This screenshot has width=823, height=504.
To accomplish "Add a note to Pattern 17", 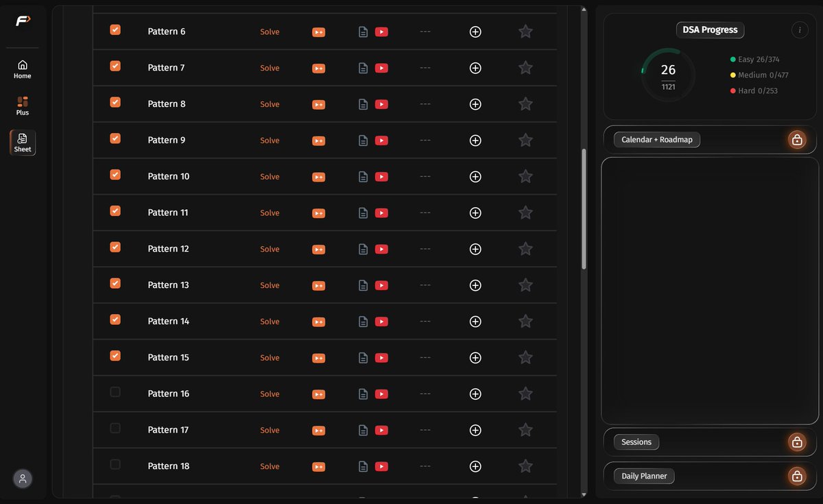I will point(475,430).
